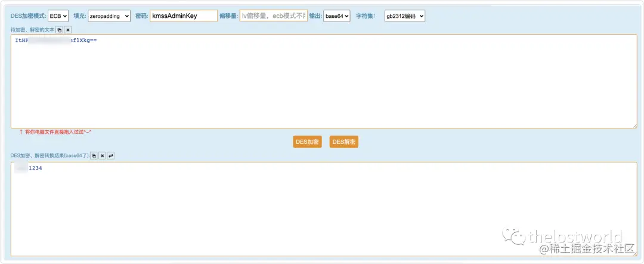
Task: Click the 偏移量 iv offset input field
Action: click(274, 16)
